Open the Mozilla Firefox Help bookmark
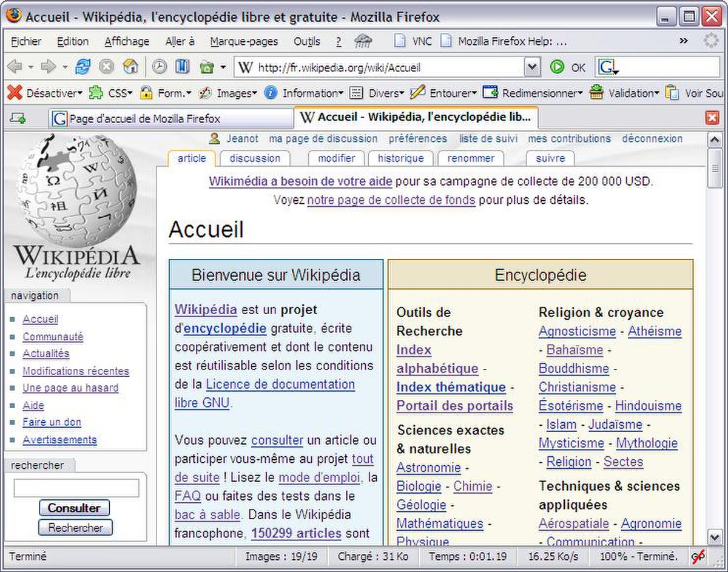The image size is (728, 572). tap(504, 41)
